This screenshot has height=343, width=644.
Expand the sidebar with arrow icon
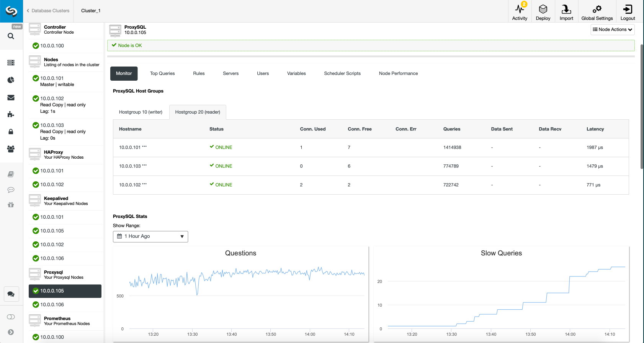[x=11, y=332]
